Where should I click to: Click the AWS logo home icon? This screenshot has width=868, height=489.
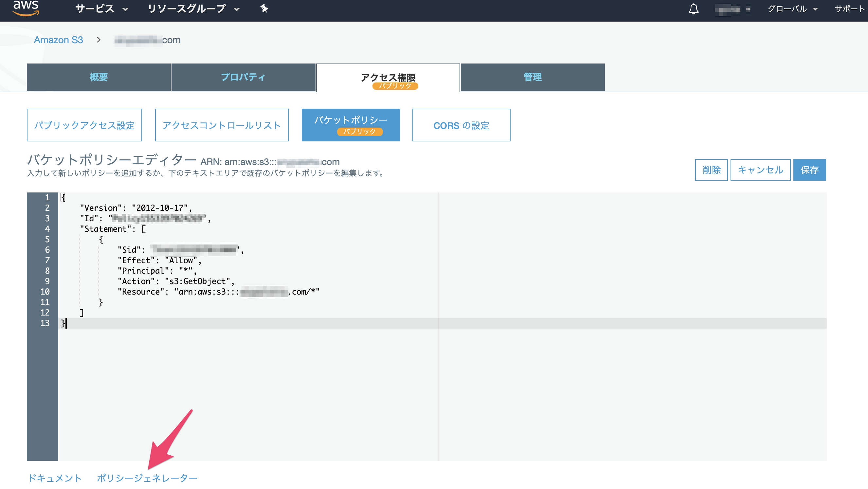[x=26, y=8]
